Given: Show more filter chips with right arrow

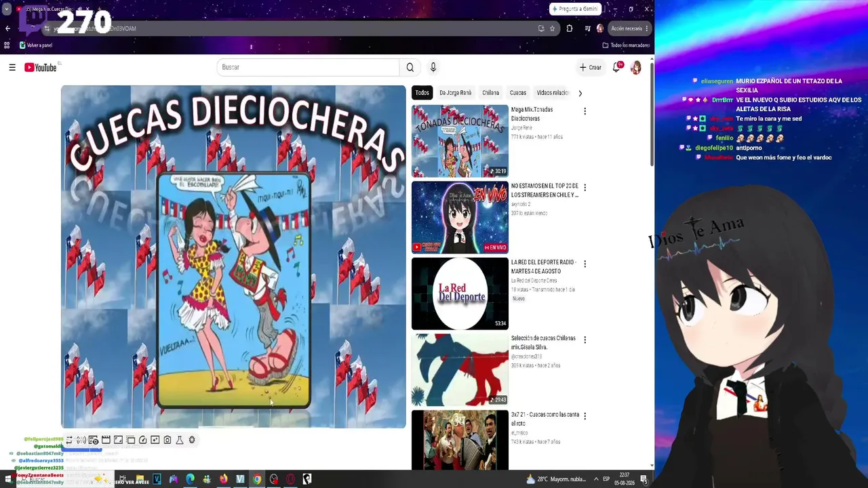Looking at the screenshot, I should (580, 93).
